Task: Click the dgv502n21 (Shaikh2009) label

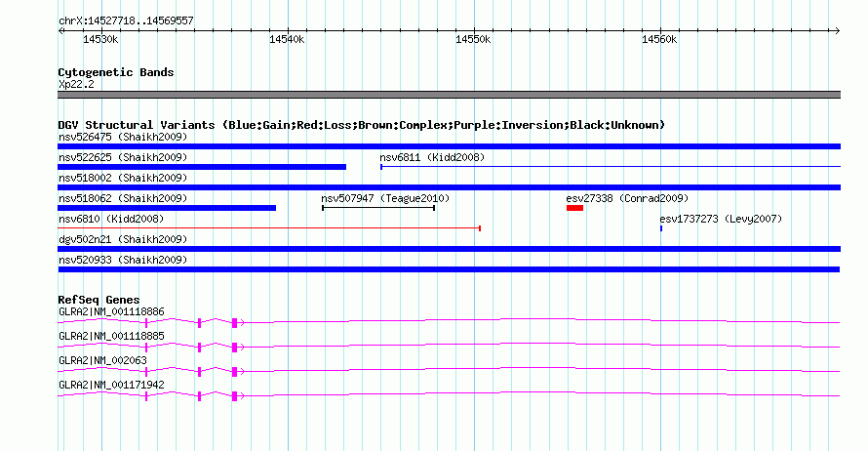Action: click(123, 239)
